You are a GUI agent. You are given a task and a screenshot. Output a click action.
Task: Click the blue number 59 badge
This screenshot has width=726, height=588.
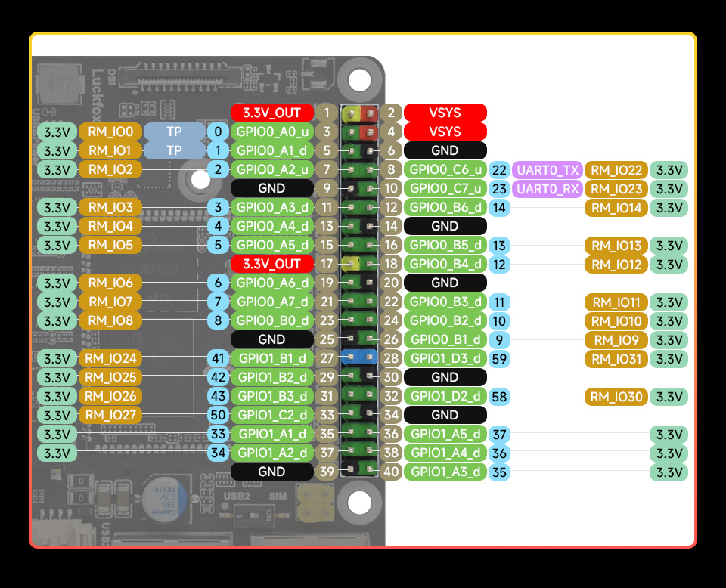point(499,358)
